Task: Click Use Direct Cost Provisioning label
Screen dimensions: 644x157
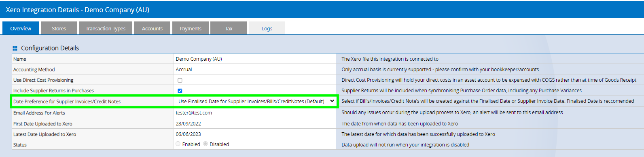Action: (43, 80)
